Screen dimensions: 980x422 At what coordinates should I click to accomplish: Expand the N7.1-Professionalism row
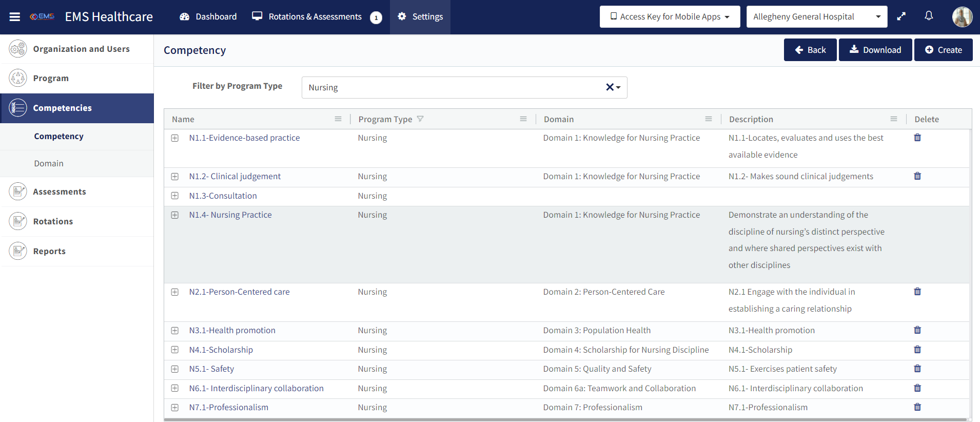[x=175, y=408]
